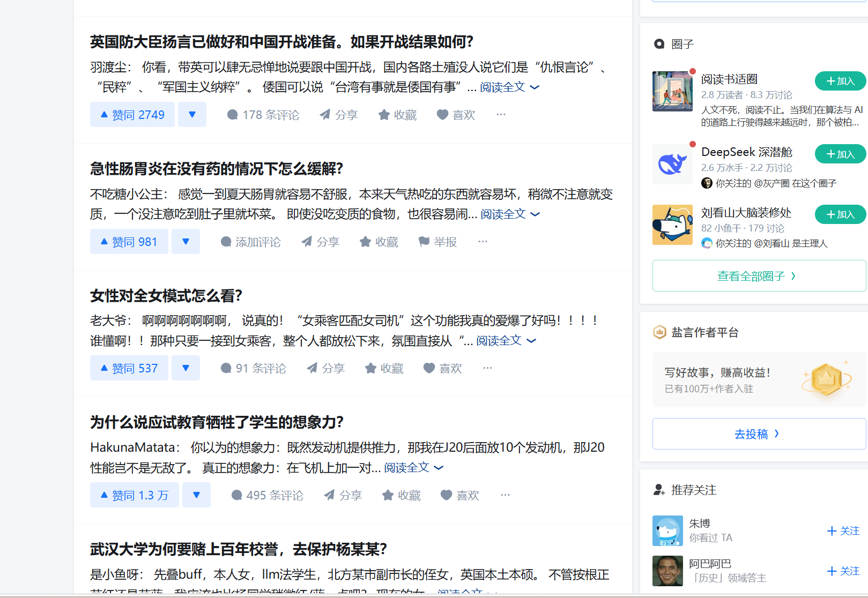Report (举报) the gastroenteritis answer

pos(437,242)
